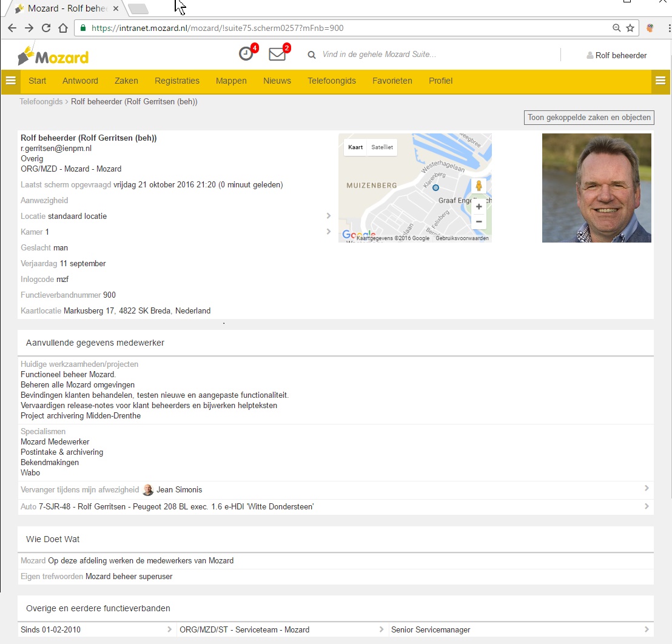Viewport: 672px width, 644px height.
Task: Open the Telefoongids menu item
Action: [332, 81]
